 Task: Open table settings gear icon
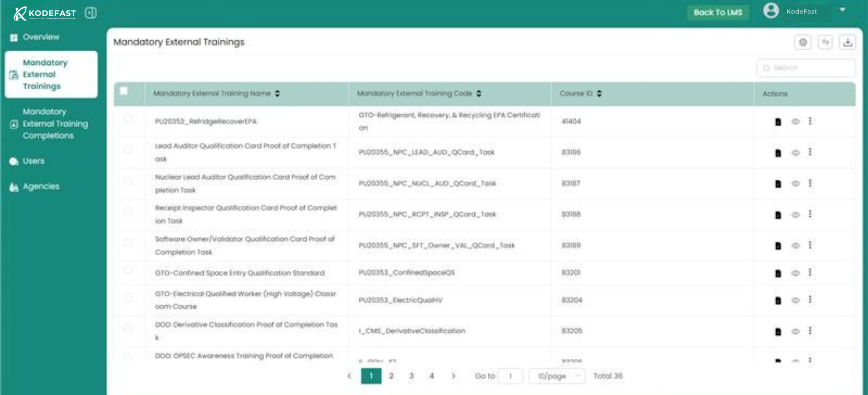click(x=803, y=42)
